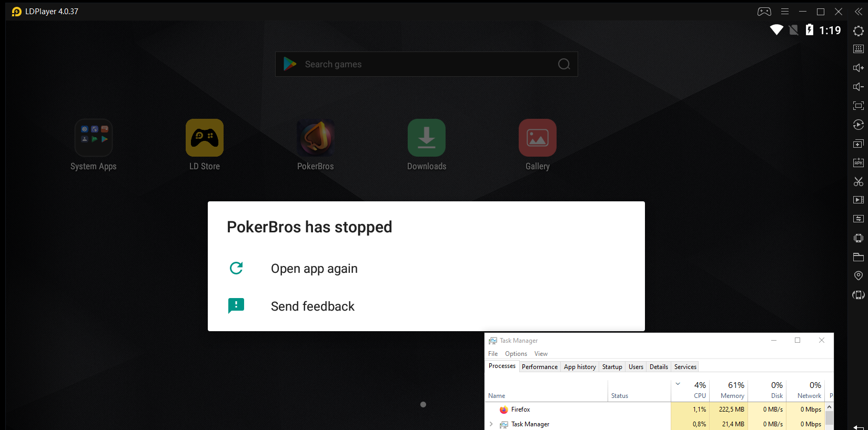Select the Firefox process row
The image size is (868, 430).
[x=654, y=409]
